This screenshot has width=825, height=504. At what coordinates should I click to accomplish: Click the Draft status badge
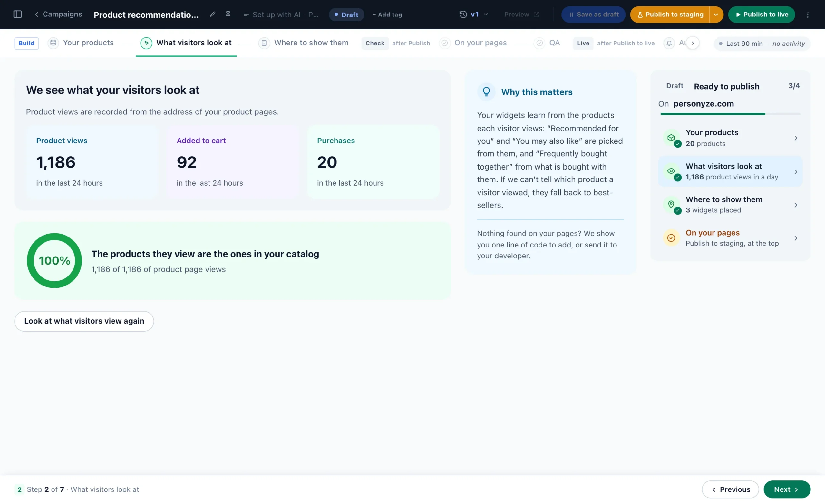[x=346, y=15]
